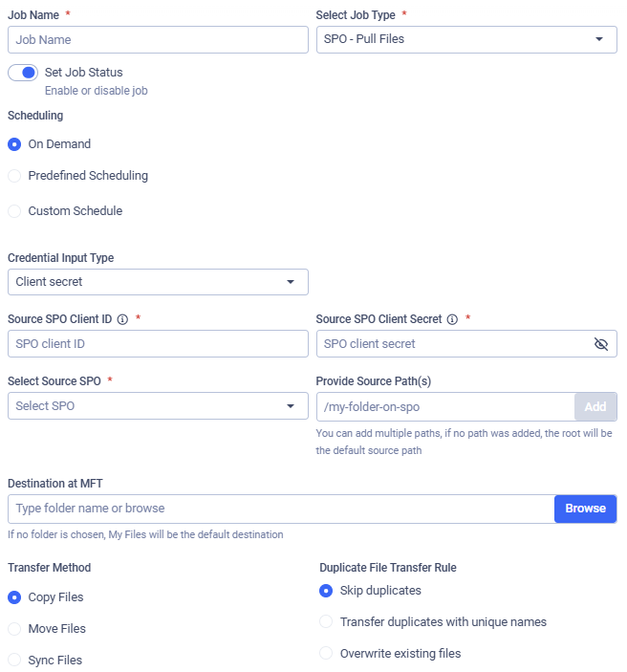Click the Source SPO Client ID info icon
The image size is (627, 672).
(x=122, y=319)
